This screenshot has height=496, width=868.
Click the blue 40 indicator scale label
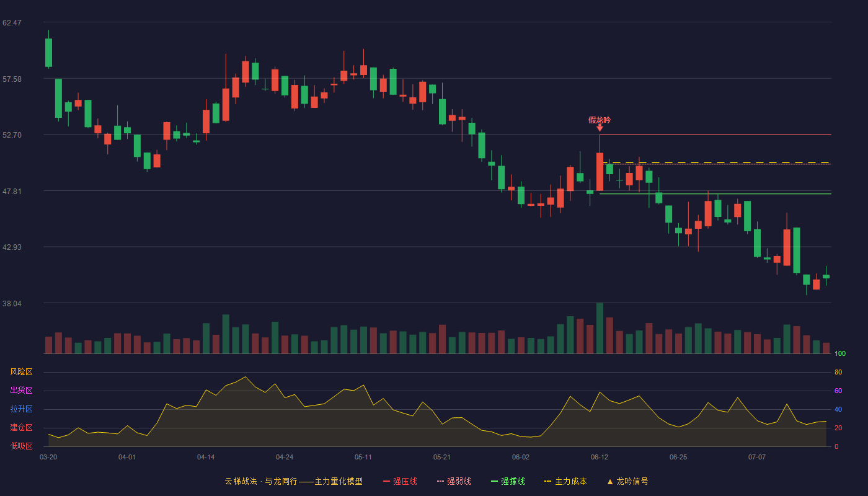tap(838, 410)
